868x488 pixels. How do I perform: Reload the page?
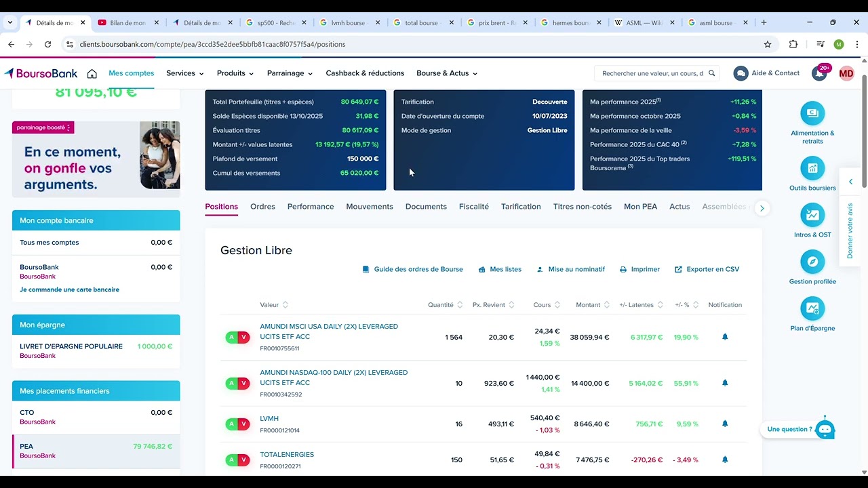(x=47, y=44)
